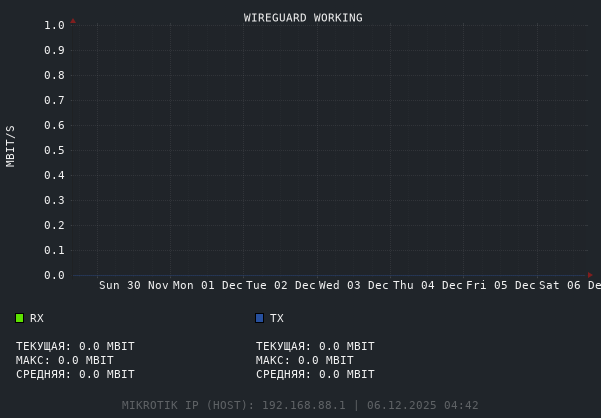
Task: Click the MIKROTIK IP host footer text
Action: tap(300, 405)
